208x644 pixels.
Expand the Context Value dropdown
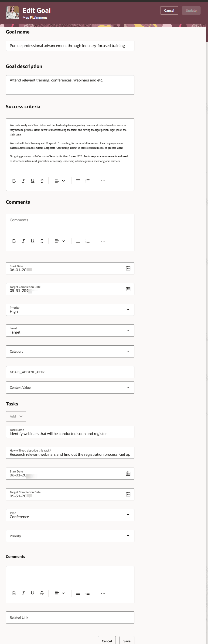pos(70,388)
